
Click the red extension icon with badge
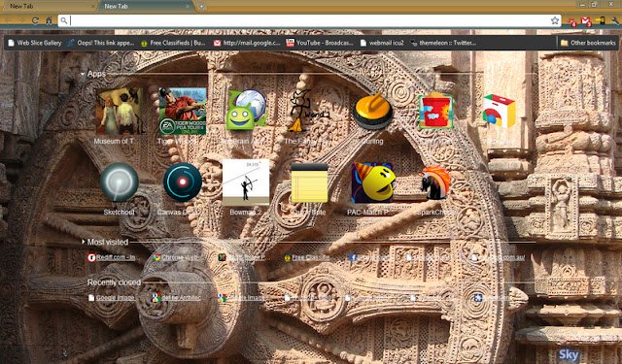[x=571, y=21]
